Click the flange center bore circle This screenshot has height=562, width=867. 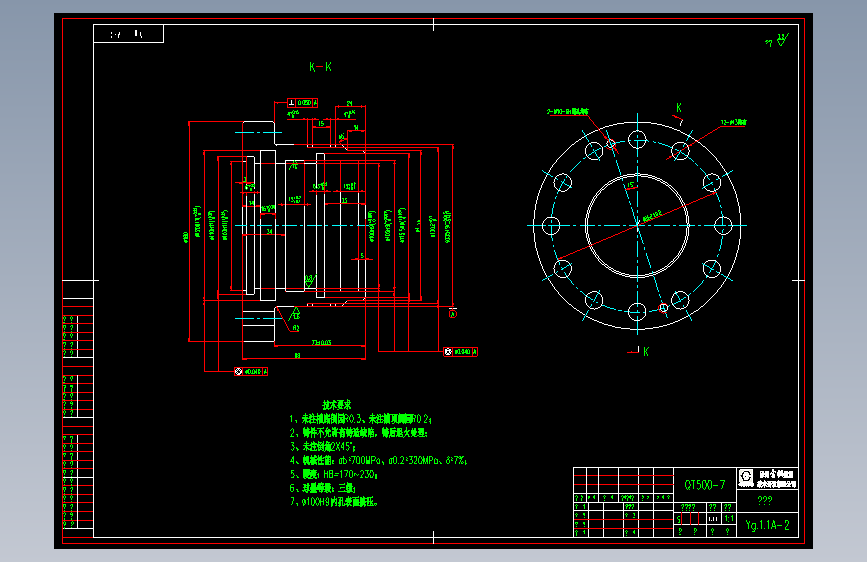tap(637, 226)
